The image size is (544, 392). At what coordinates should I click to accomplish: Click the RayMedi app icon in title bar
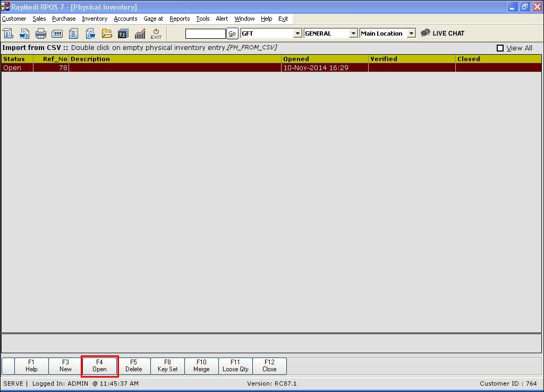point(5,6)
